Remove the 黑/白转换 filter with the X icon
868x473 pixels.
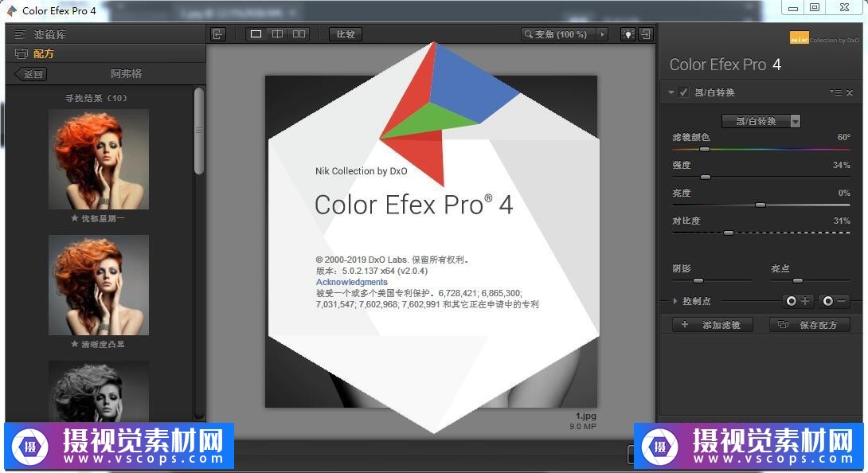coord(850,92)
